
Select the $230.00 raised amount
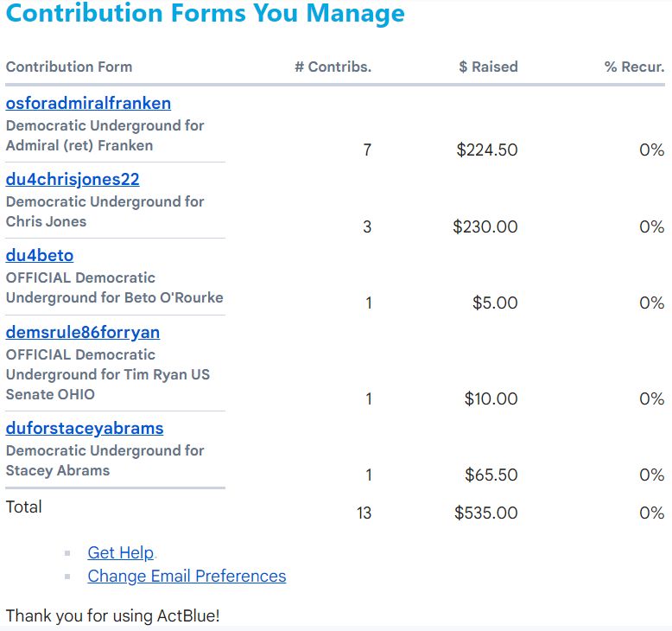[x=485, y=227]
